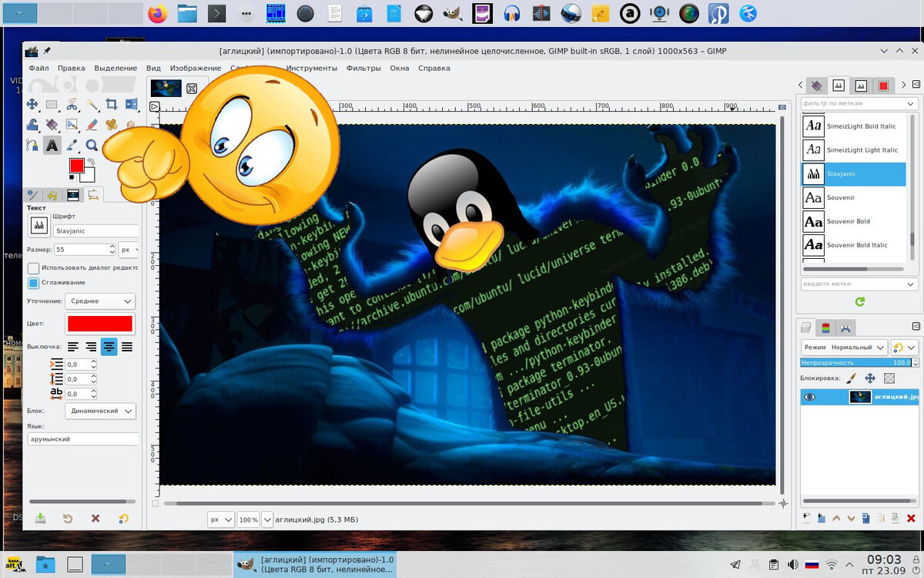Viewport: 924px width, 578px height.
Task: Open the Правка menu
Action: click(71, 68)
